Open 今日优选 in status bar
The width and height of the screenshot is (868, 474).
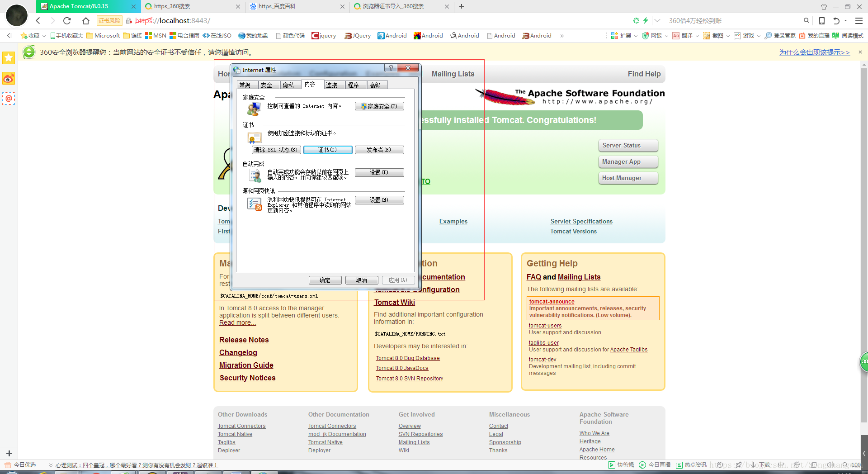click(x=20, y=465)
